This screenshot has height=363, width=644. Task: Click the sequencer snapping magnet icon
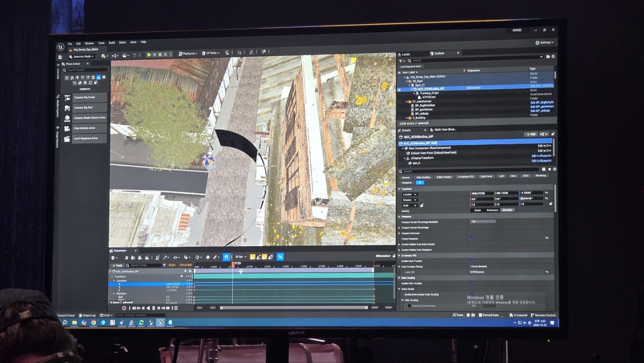(x=226, y=257)
